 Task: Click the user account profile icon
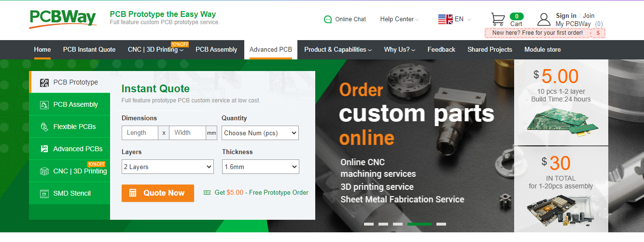[x=544, y=19]
